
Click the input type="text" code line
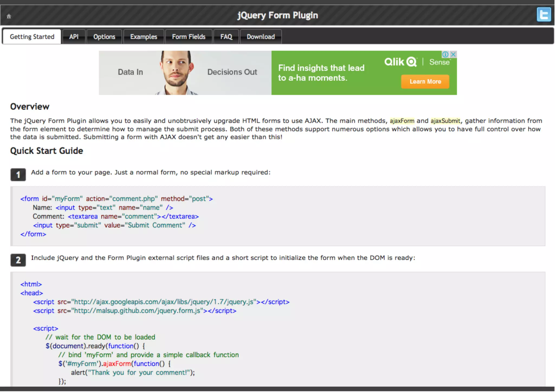[103, 208]
